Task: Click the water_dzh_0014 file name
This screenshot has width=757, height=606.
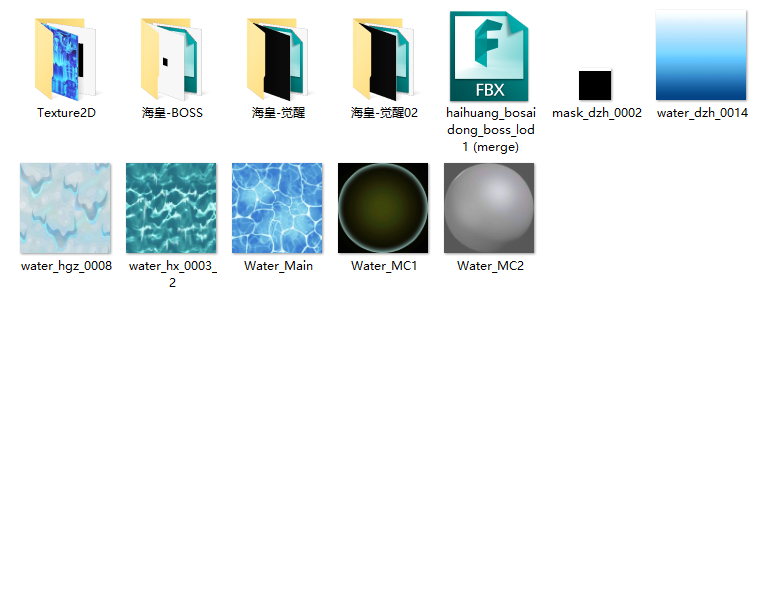Action: [702, 113]
